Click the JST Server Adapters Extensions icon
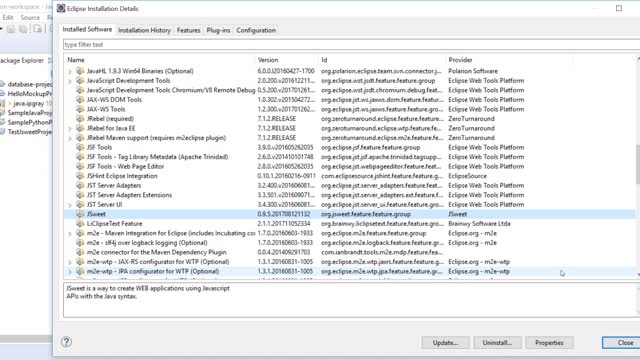The height and width of the screenshot is (360, 640). coord(80,195)
